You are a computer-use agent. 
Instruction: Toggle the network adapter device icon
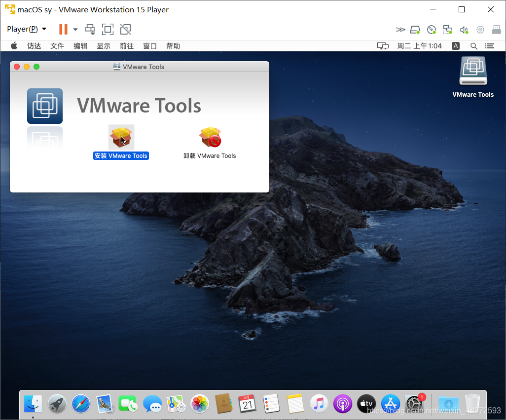click(448, 30)
